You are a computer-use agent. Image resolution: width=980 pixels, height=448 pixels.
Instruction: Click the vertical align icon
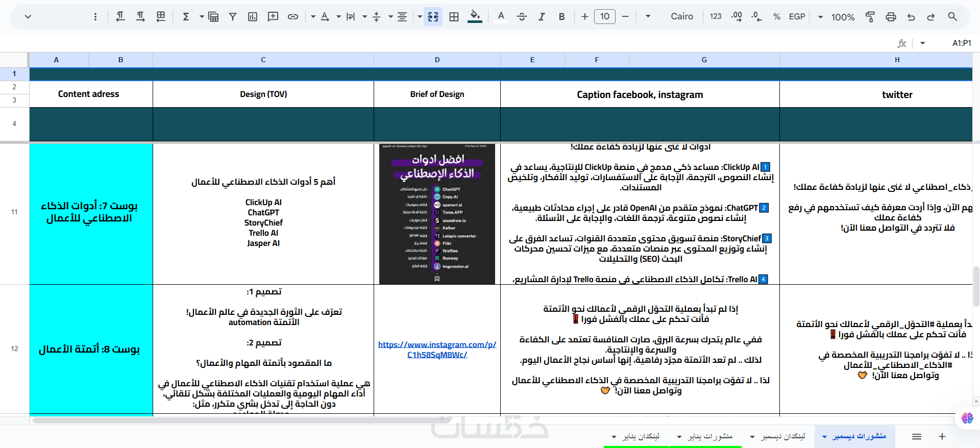point(377,17)
